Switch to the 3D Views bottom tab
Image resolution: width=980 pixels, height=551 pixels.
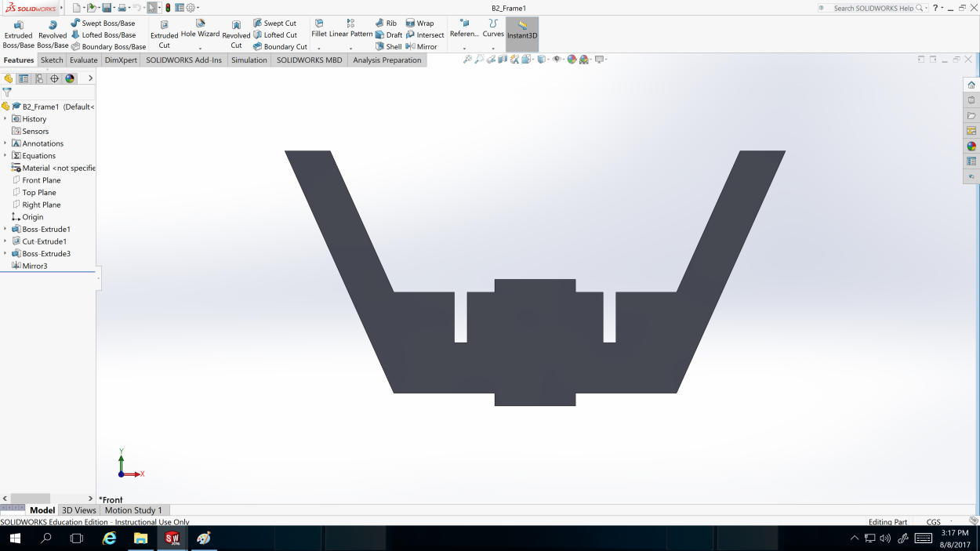[79, 510]
